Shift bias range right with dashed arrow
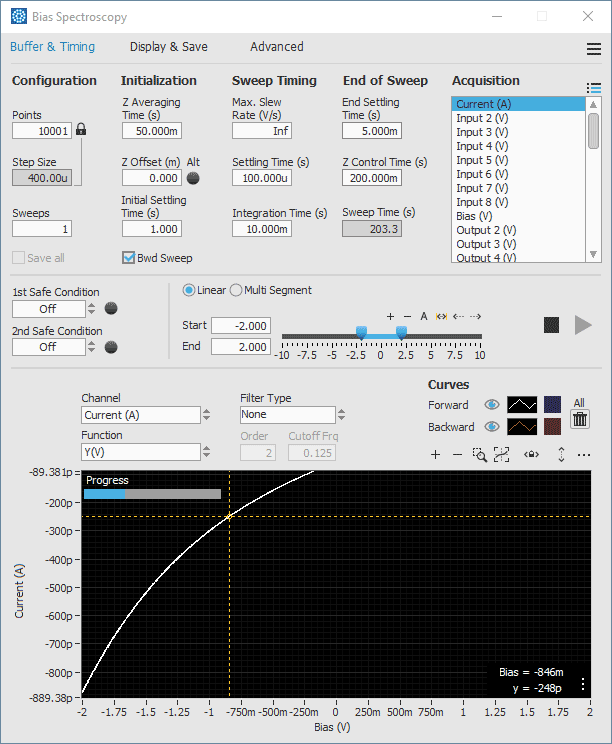612x744 pixels. (x=475, y=316)
